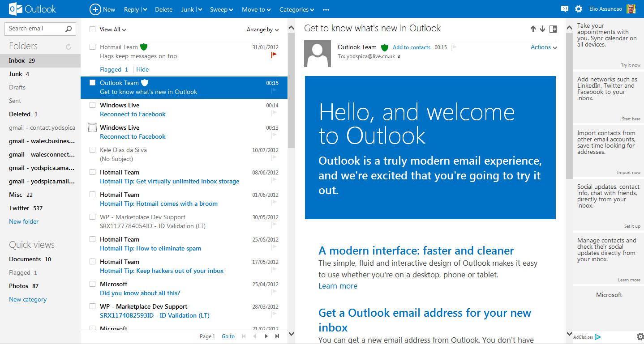Screen dimensions: 644x344
Task: Click Hide next to Flagged 1
Action: 142,69
